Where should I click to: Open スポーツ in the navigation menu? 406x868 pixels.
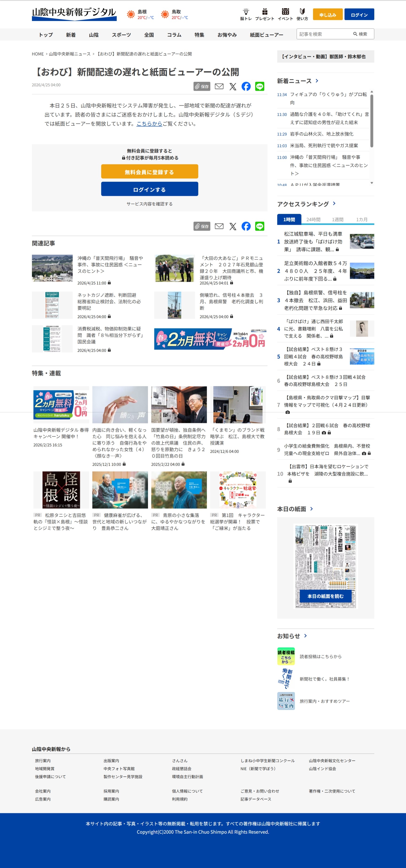pyautogui.click(x=121, y=35)
